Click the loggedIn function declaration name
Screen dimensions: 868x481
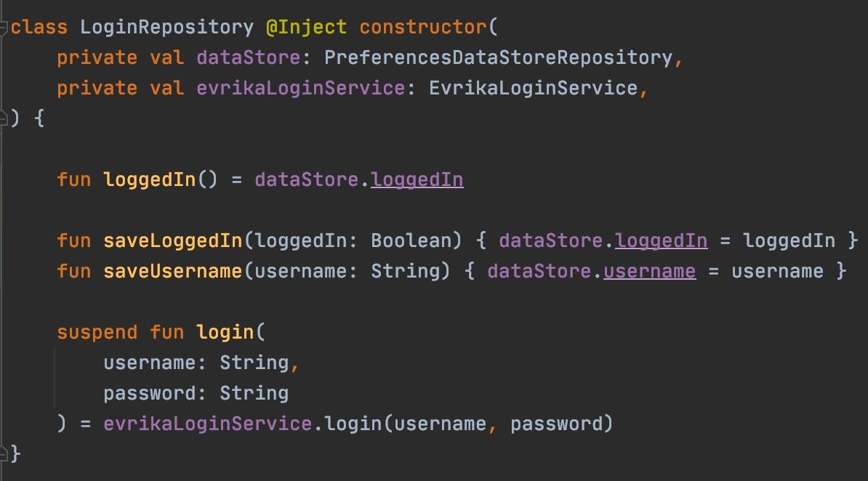pyautogui.click(x=150, y=179)
